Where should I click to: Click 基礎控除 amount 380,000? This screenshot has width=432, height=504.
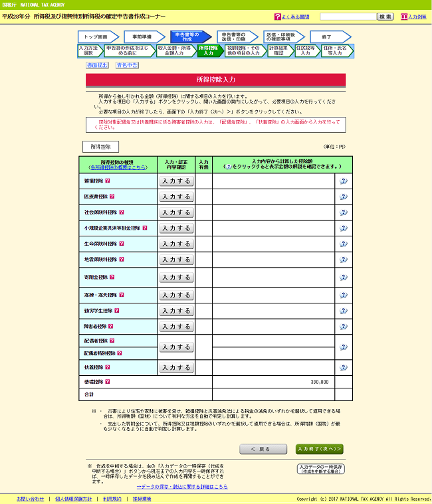click(x=320, y=382)
